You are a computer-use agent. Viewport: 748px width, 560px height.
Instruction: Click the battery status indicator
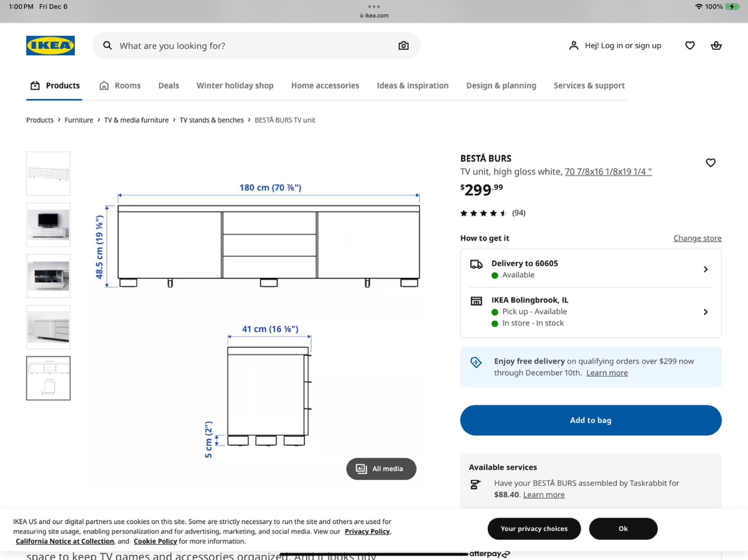coord(733,7)
